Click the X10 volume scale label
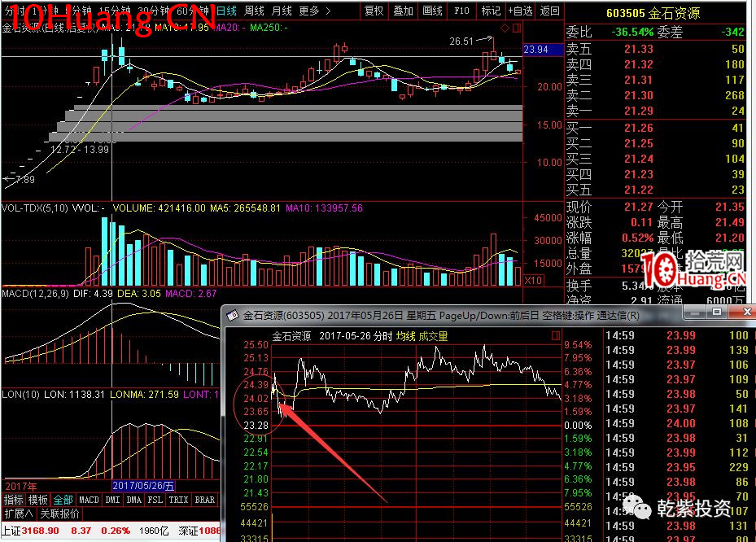Viewport: 756px width, 542px height. 533,280
